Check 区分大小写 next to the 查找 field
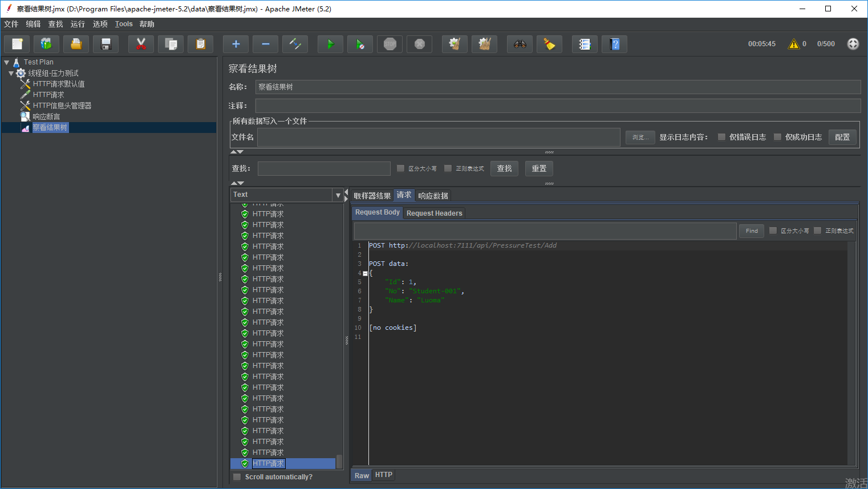 401,168
